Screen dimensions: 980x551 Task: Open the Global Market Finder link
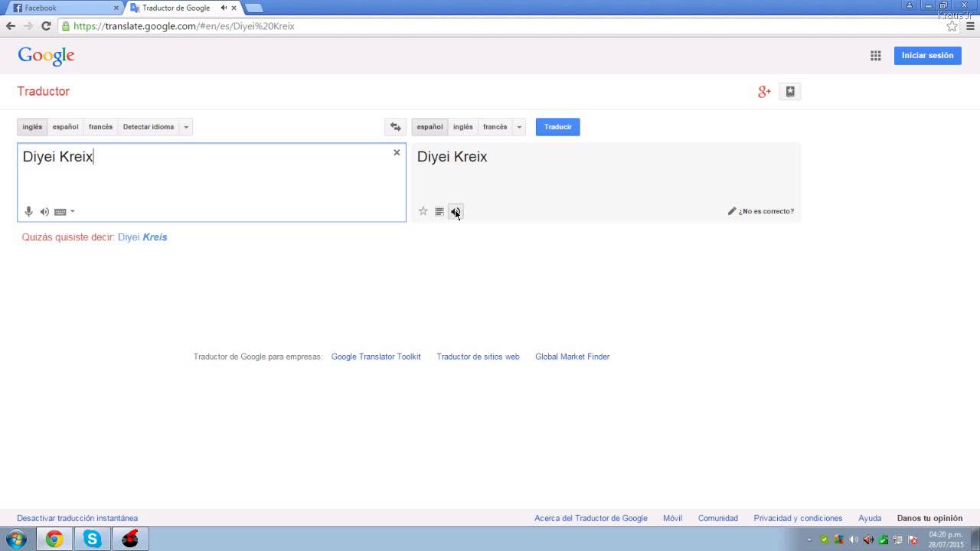[572, 357]
